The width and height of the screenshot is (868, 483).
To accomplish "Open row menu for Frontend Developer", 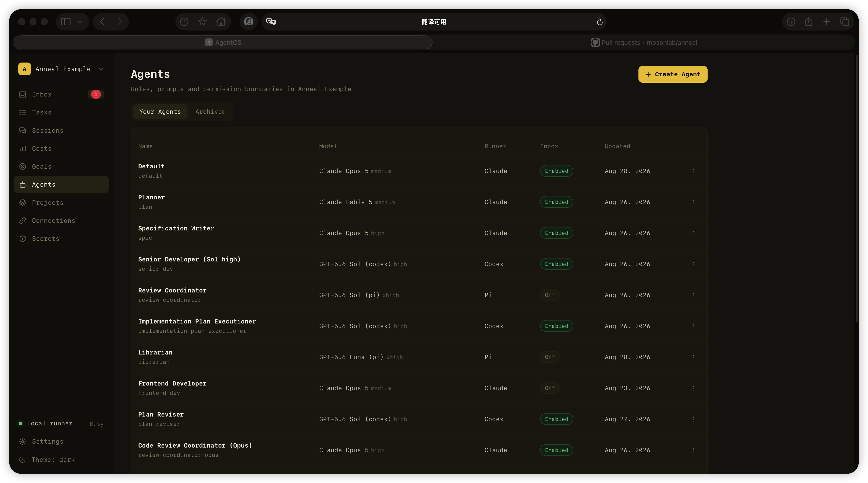I will point(694,388).
